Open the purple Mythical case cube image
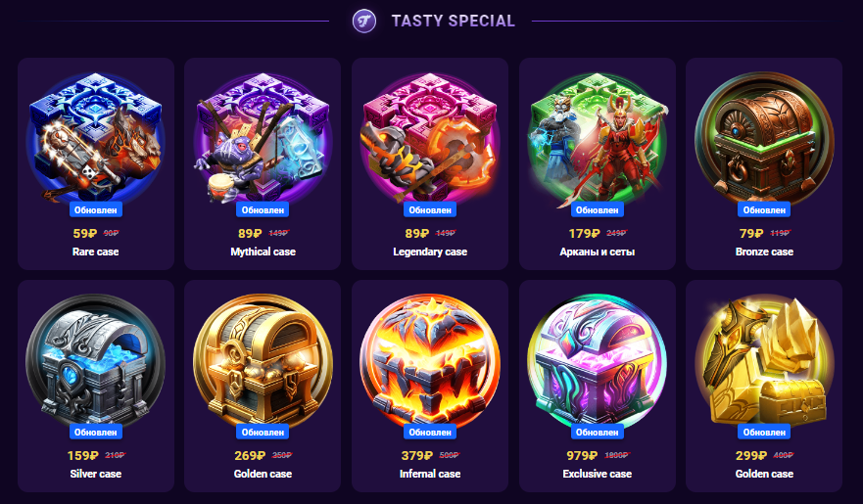 (263, 137)
